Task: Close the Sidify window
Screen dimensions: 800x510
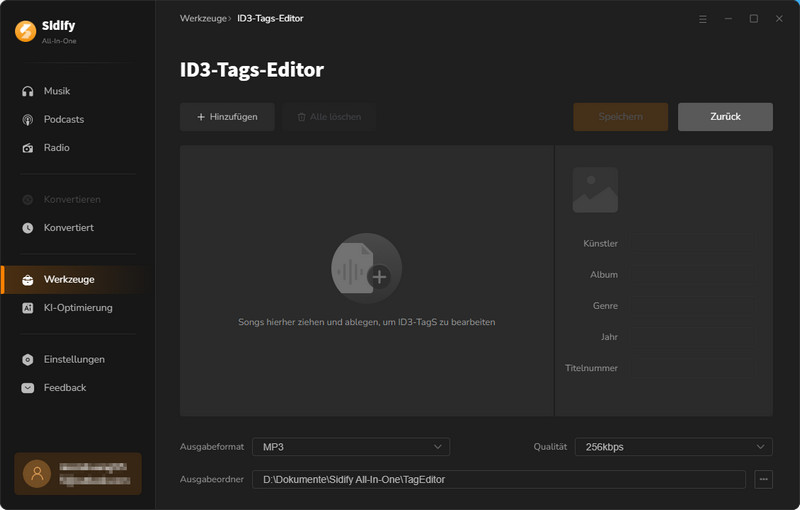Action: click(779, 19)
